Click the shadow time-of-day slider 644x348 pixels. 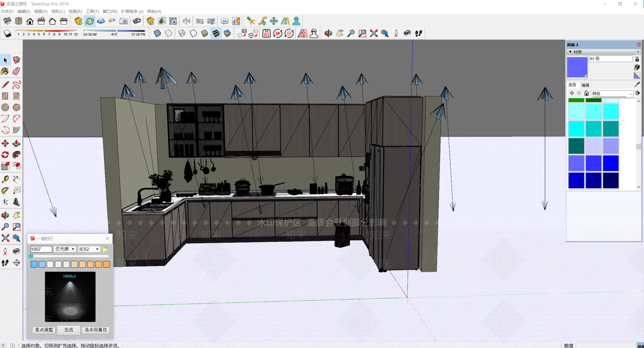114,31
